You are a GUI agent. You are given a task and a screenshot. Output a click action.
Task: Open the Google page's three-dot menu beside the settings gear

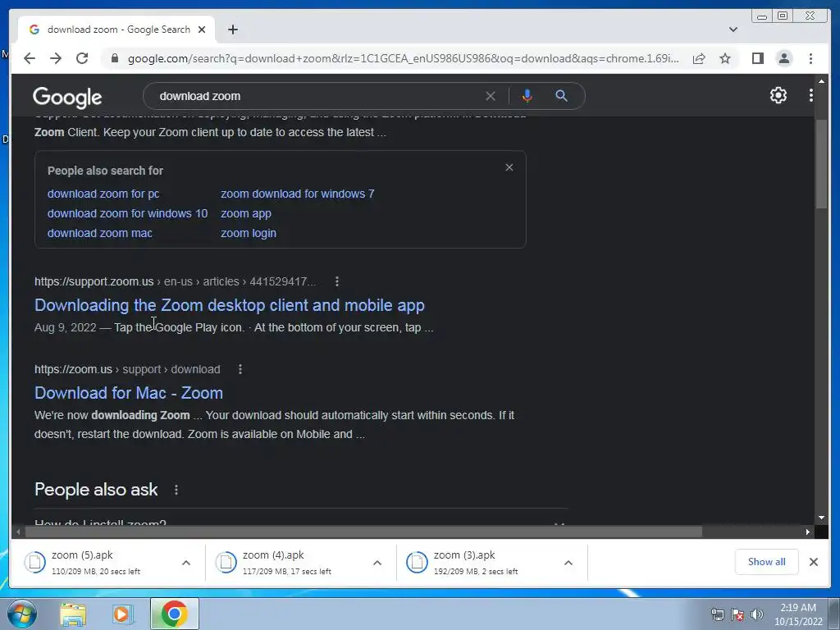pos(811,95)
